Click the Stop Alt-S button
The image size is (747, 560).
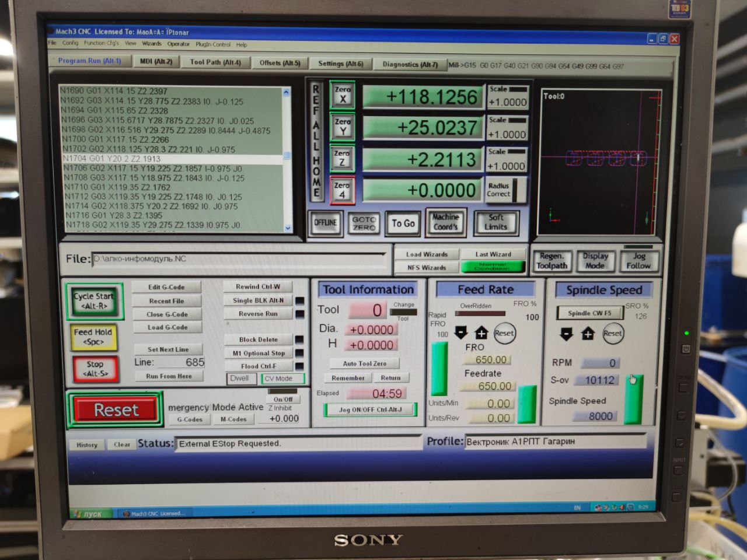pyautogui.click(x=95, y=369)
